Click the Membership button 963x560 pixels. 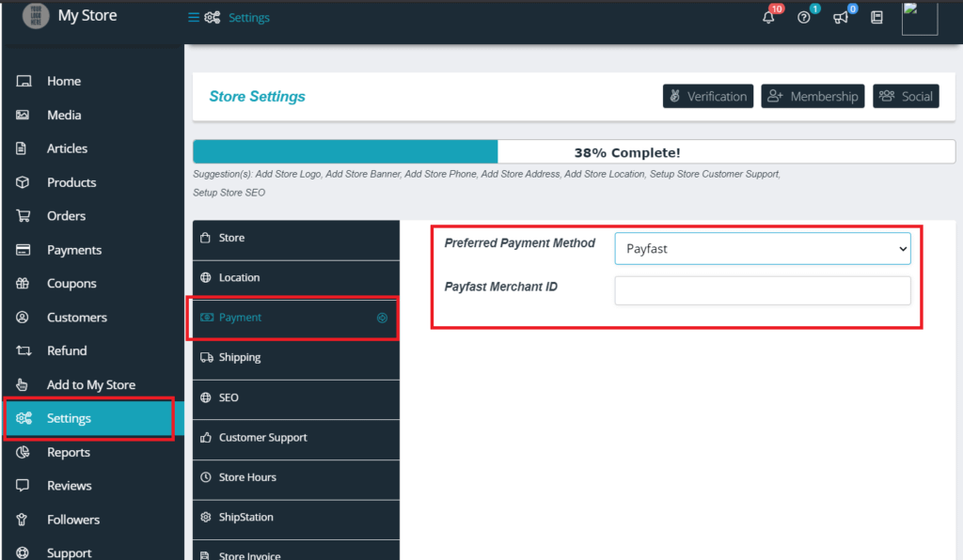[x=813, y=96]
